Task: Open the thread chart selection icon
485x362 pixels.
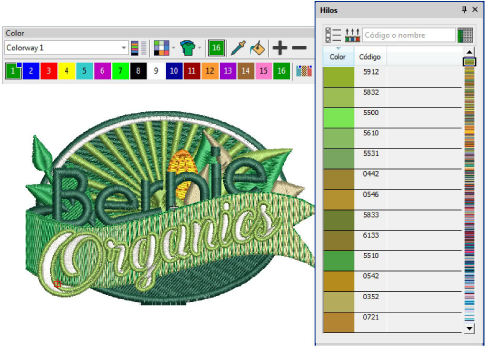Action: tap(352, 35)
